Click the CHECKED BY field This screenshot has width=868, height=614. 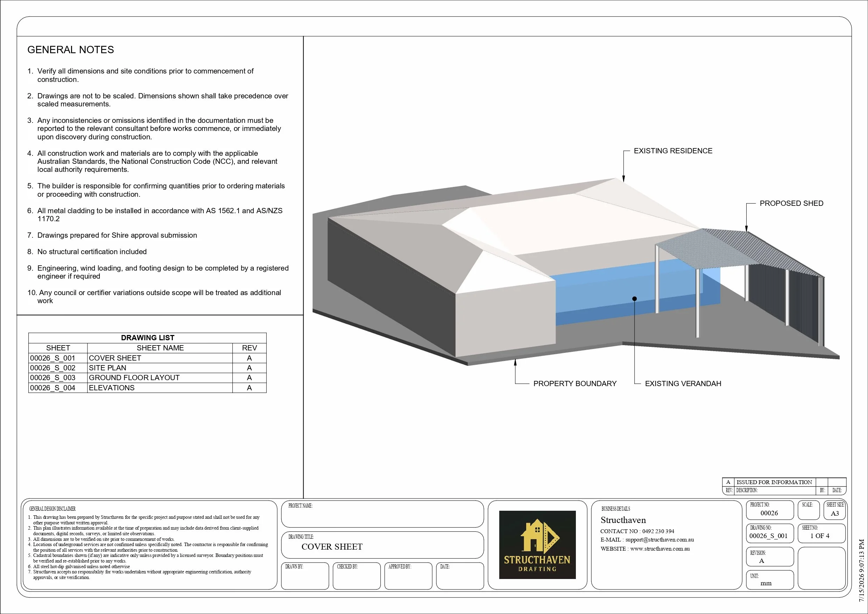point(357,576)
